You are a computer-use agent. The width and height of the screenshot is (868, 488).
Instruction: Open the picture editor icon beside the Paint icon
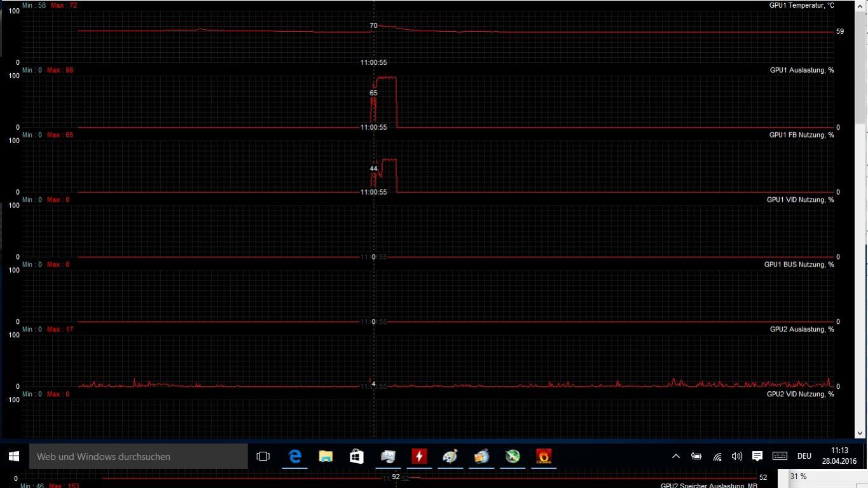click(481, 456)
